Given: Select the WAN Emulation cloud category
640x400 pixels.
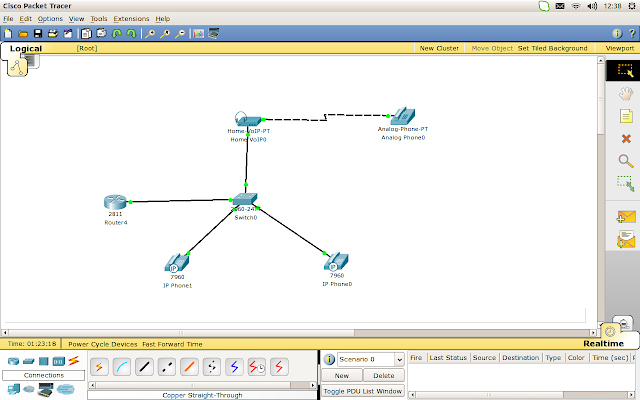Looking at the screenshot, I should [29, 389].
